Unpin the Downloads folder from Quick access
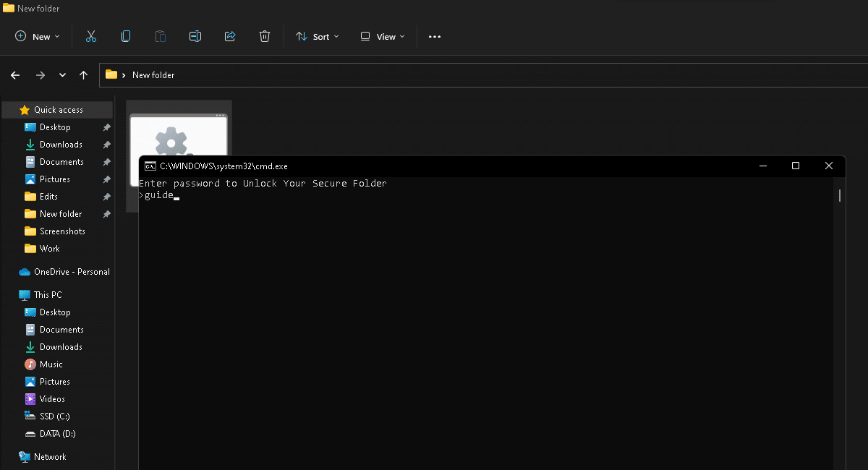 [x=106, y=144]
